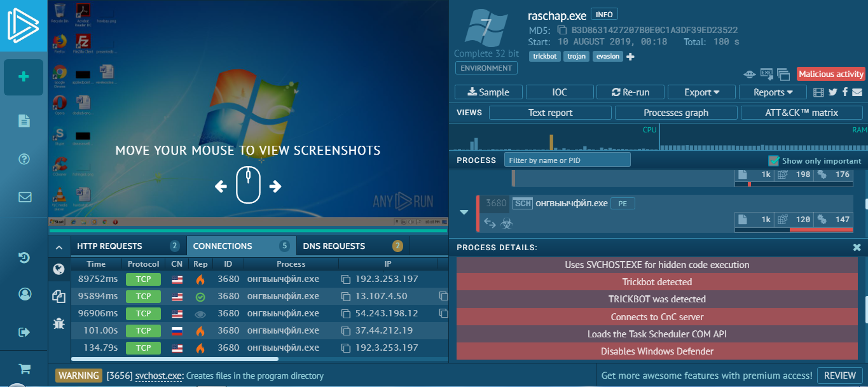
Task: Click the connections table horizontal scrollbar
Action: point(174,359)
